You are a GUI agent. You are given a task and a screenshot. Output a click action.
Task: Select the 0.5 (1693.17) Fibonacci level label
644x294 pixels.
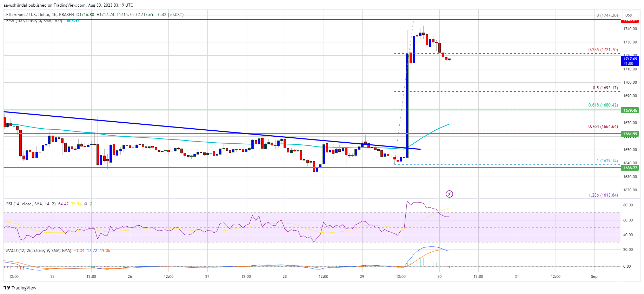point(605,88)
